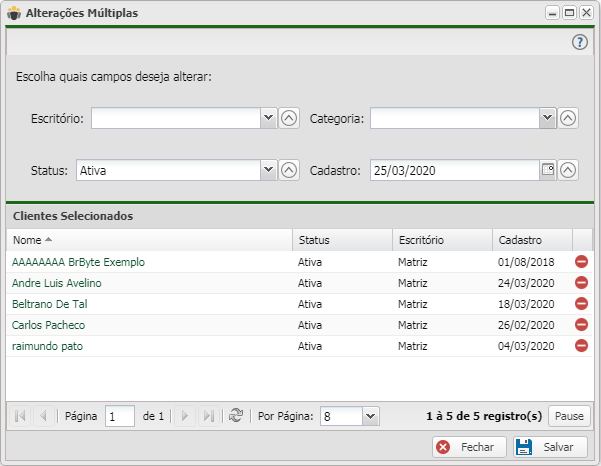
Task: Open the Status dropdown list
Action: 268,170
